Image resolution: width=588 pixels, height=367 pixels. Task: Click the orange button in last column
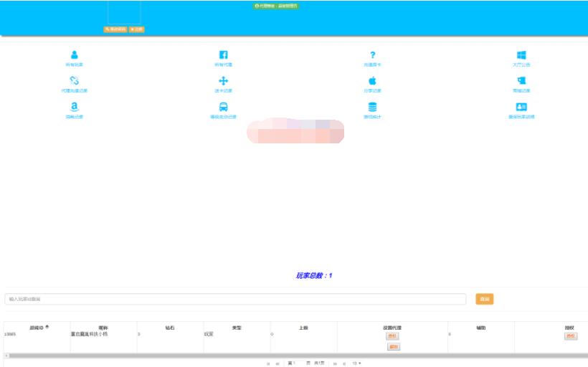pyautogui.click(x=571, y=336)
